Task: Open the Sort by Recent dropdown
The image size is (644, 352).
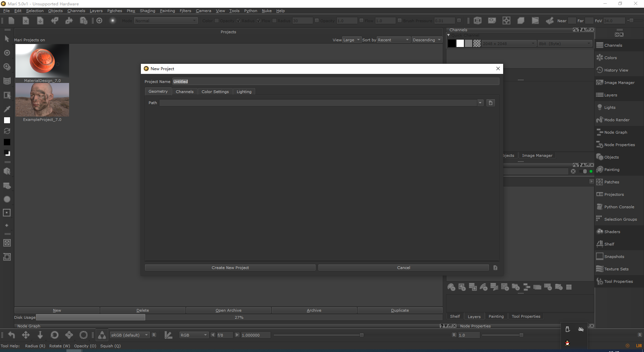Action: point(394,40)
